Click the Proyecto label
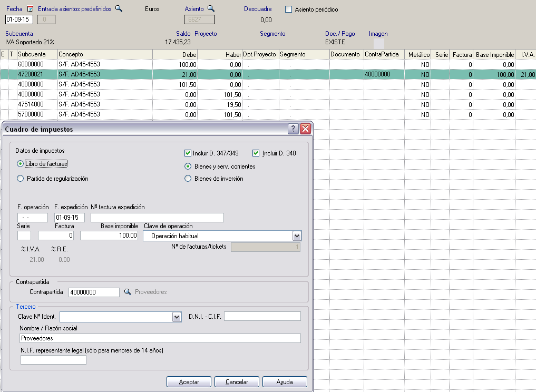 [206, 34]
